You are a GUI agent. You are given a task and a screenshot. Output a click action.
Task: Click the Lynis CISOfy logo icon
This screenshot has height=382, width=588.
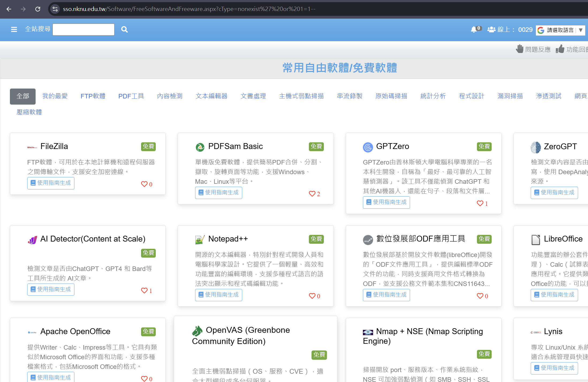tap(536, 333)
